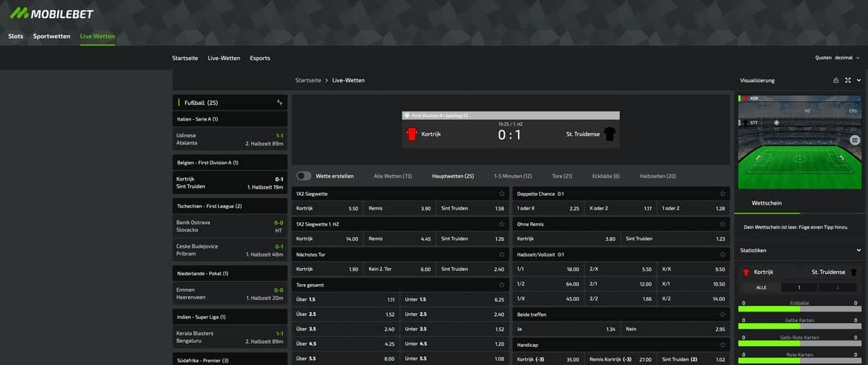868x365 pixels.
Task: Click the lock icon beside Visualisierung
Action: 836,80
